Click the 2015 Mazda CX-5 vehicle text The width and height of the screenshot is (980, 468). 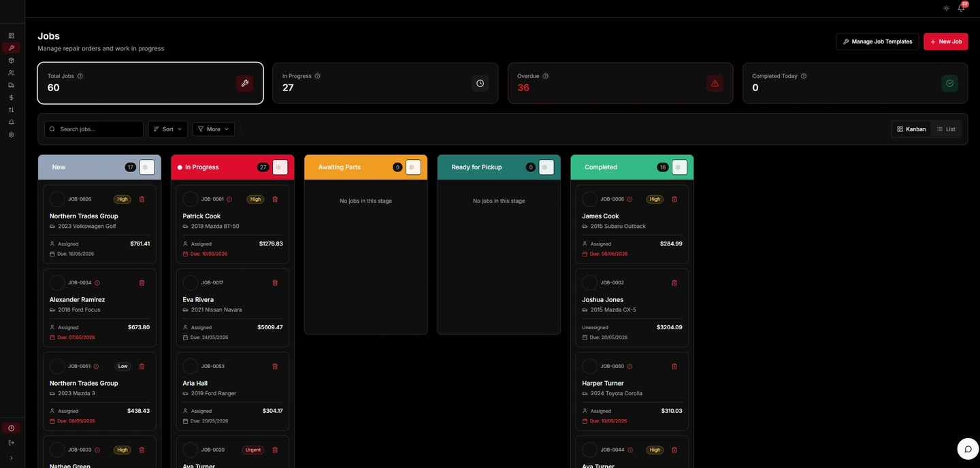coord(613,310)
